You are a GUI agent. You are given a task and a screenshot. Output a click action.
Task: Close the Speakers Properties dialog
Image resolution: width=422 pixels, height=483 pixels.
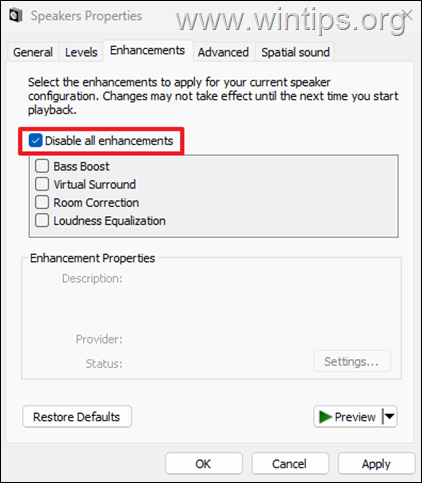tap(407, 15)
